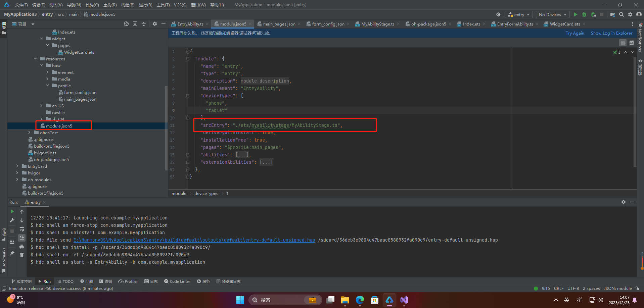Open Run panel settings gear
This screenshot has height=308, width=644.
click(x=624, y=202)
